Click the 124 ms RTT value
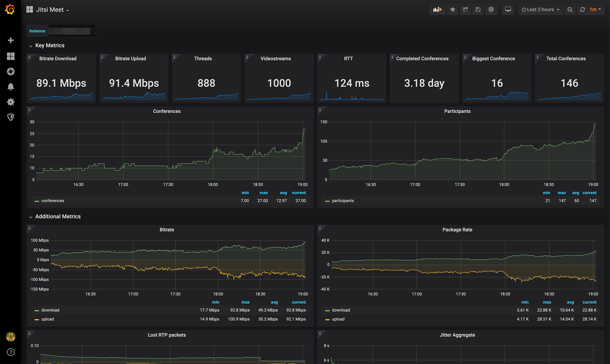610x364 pixels. (352, 83)
